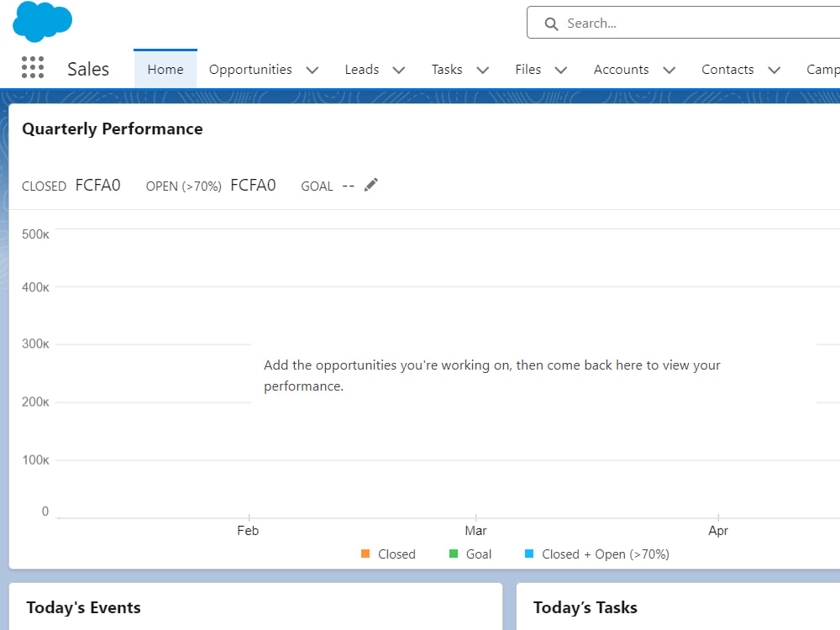Click the 400k axis label
This screenshot has height=630, width=840.
[35, 287]
